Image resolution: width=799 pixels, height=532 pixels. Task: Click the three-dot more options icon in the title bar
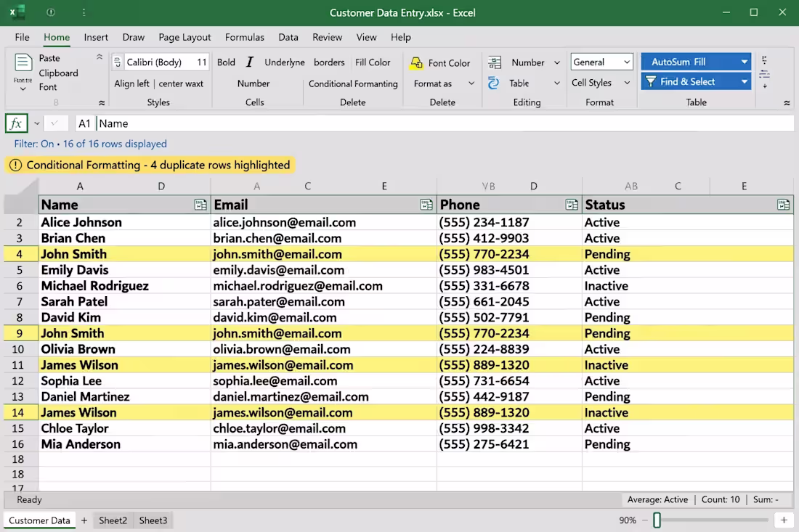(x=84, y=12)
